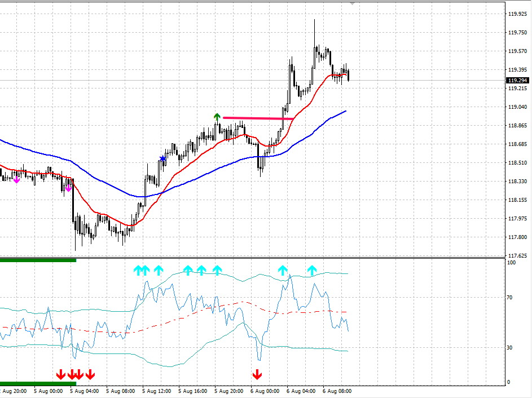Select the leftmost red down arrow in indicator
The image size is (532, 398).
(x=60, y=374)
